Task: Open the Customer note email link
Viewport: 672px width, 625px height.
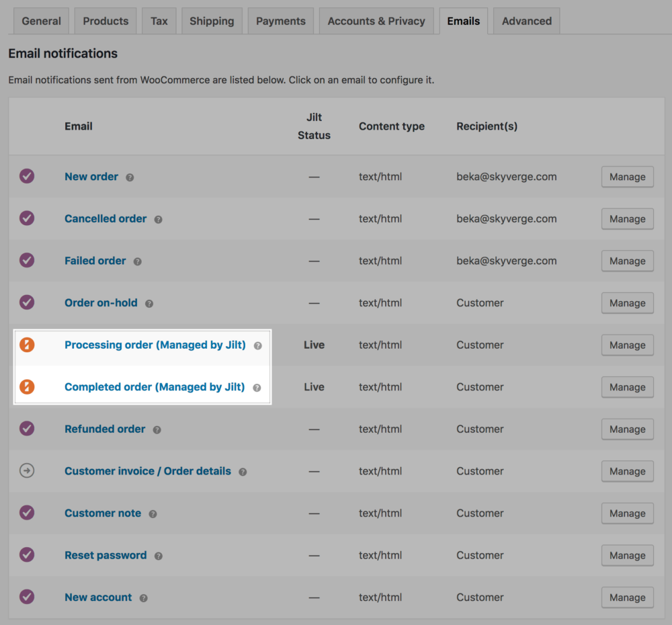Action: 103,513
